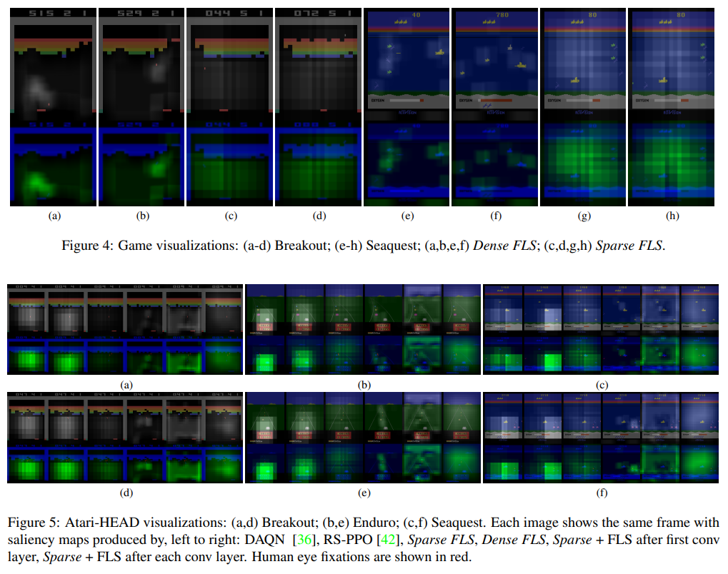Select Figure 5 panel (d) Breakout strip
Screen dimensions: 728x574
[x=125, y=438]
